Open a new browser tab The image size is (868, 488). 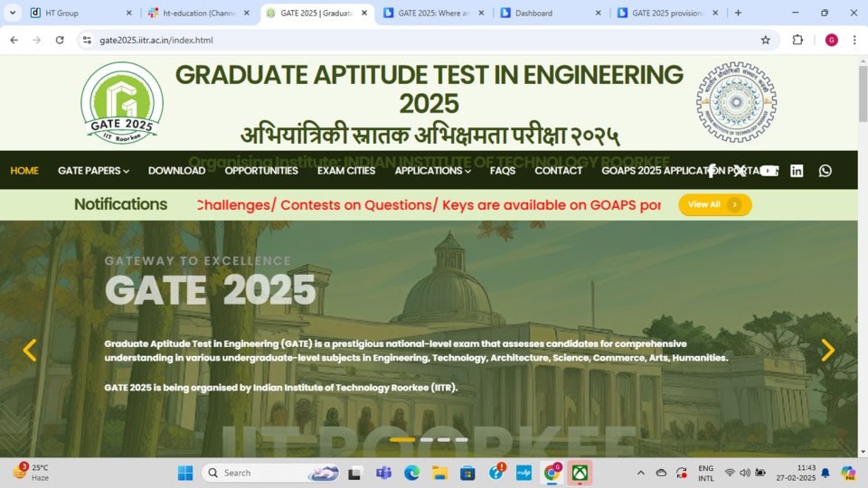pos(738,13)
